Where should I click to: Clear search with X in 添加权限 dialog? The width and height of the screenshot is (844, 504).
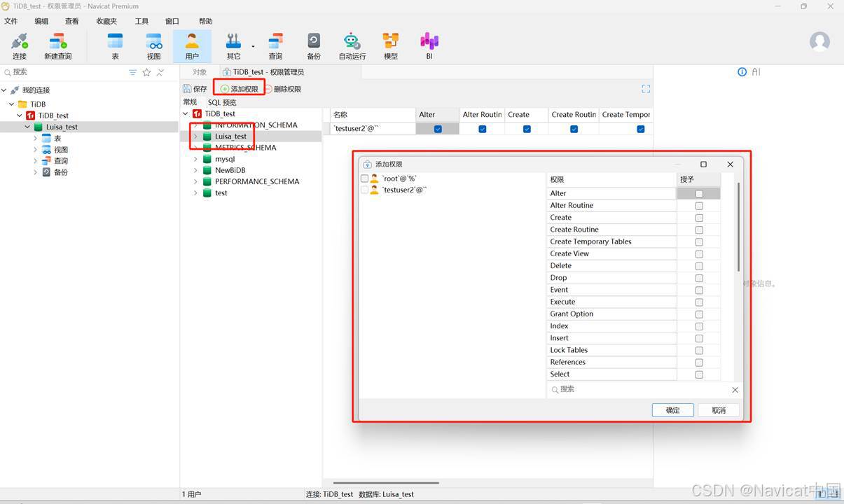pos(735,390)
